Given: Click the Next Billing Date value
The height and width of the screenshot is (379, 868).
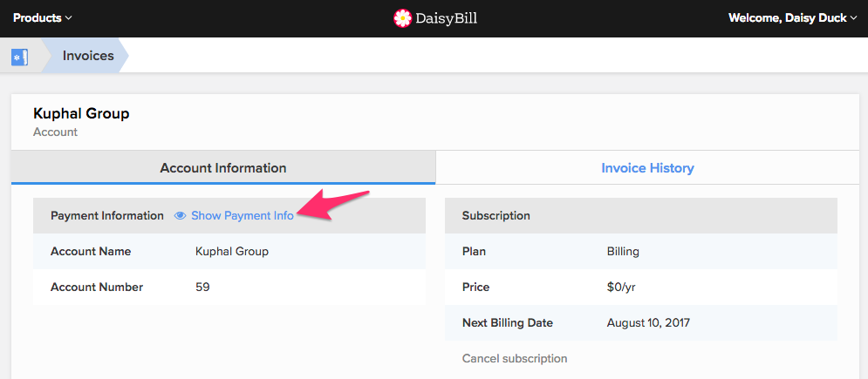Looking at the screenshot, I should coord(648,322).
